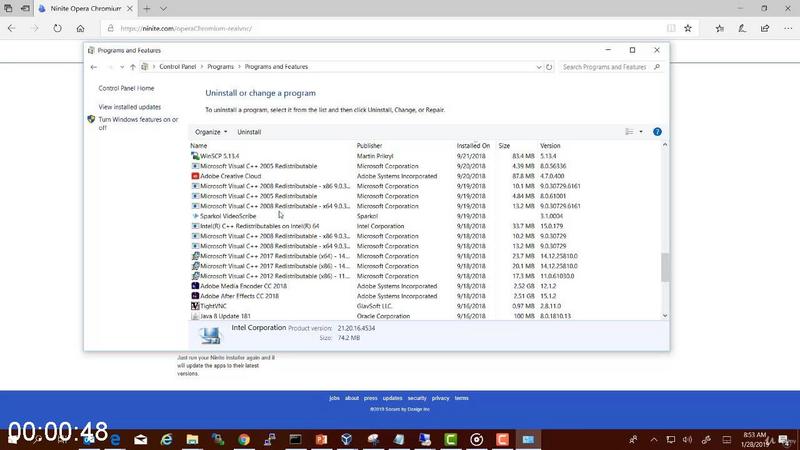Viewport: 800px width, 450px height.
Task: Open Mail app in taskbar
Action: (141, 439)
